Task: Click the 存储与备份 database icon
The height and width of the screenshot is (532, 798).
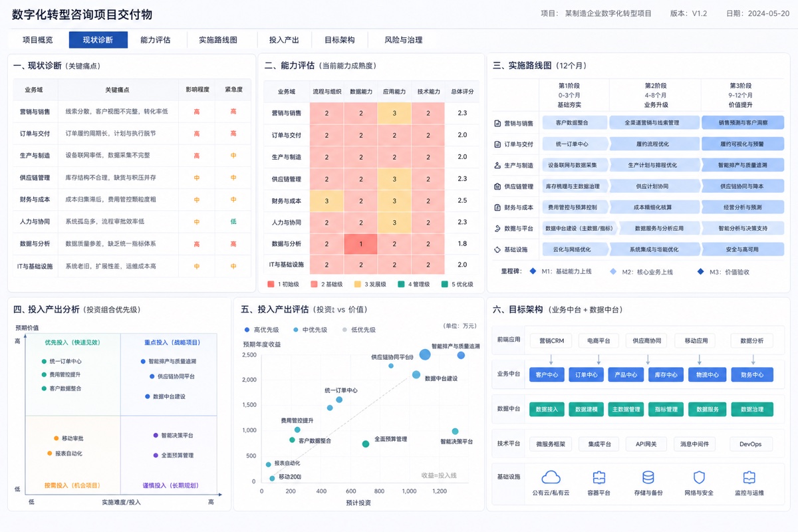Action: click(x=648, y=477)
